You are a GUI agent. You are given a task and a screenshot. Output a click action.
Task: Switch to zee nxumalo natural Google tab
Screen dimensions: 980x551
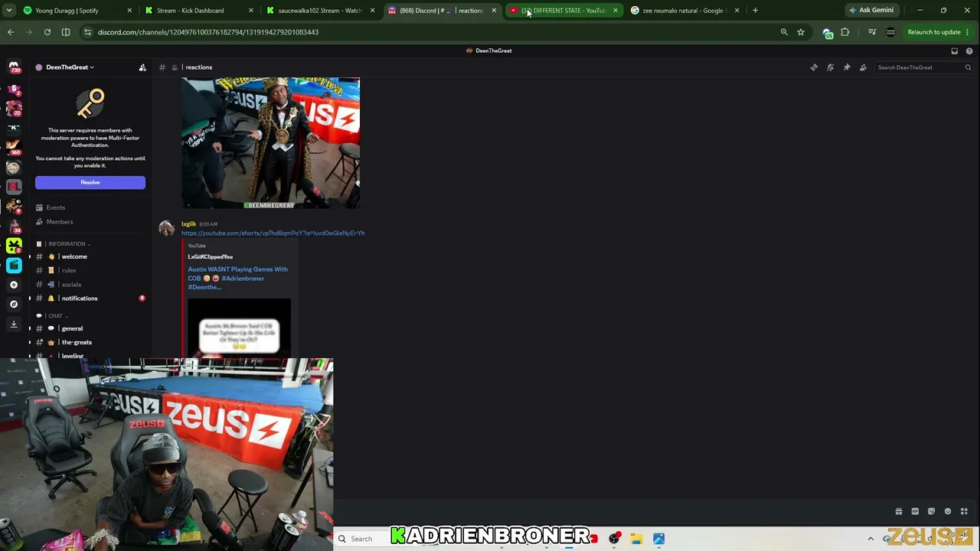point(684,11)
